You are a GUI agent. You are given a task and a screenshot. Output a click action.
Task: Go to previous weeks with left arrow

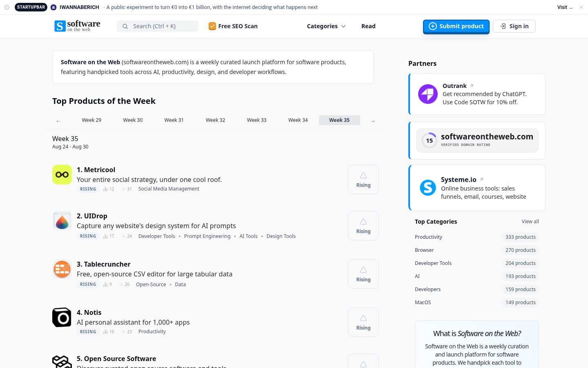pyautogui.click(x=58, y=121)
